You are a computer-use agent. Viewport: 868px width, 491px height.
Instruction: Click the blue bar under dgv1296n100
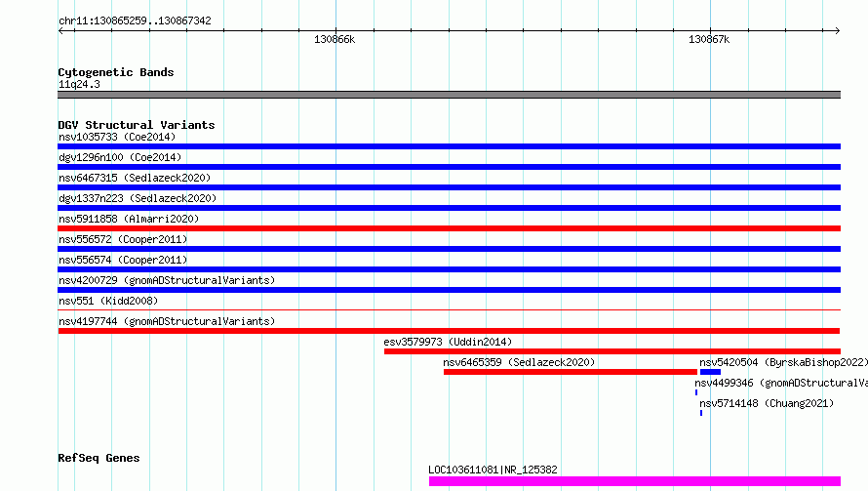[449, 167]
